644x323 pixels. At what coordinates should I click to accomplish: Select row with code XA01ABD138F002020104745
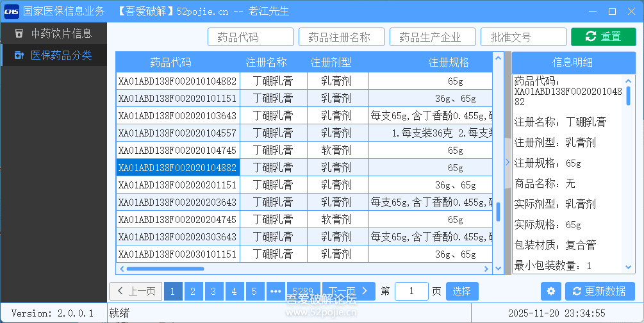(x=177, y=151)
